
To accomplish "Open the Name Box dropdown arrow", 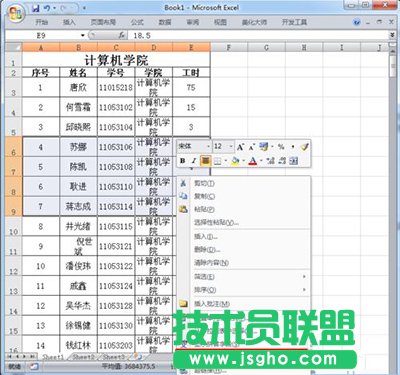I will [x=83, y=35].
